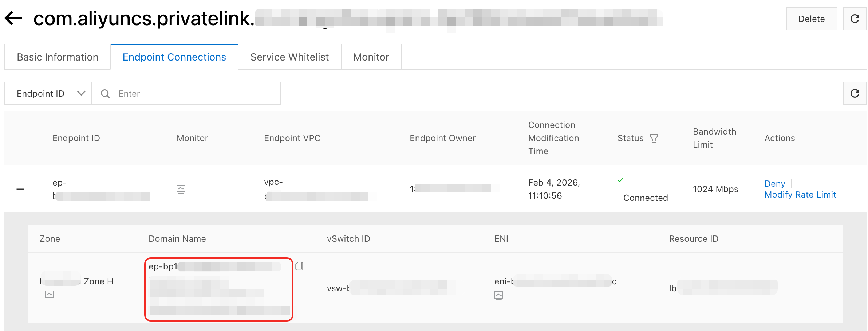Open Modify Rate Limit for the connection

tap(800, 195)
